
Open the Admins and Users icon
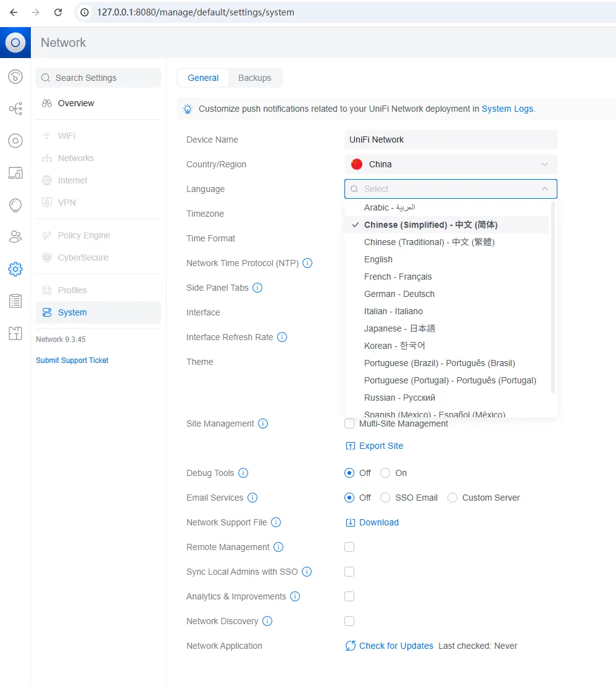[15, 237]
